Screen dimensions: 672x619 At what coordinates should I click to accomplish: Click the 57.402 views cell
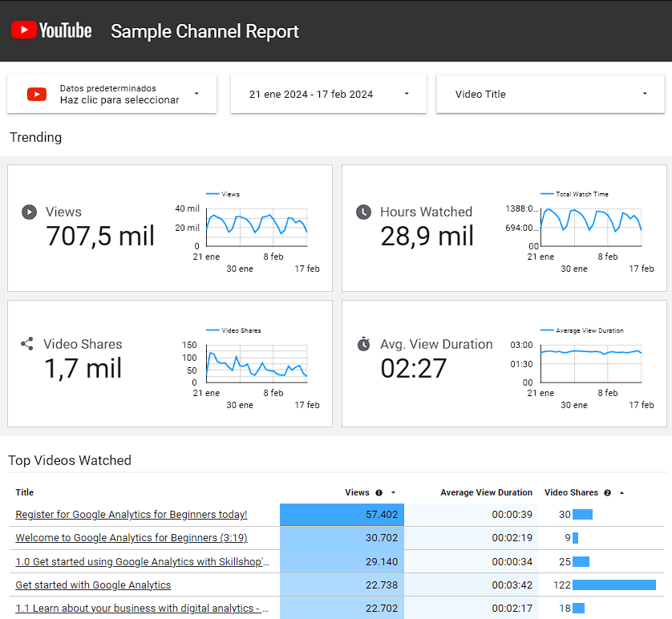342,515
